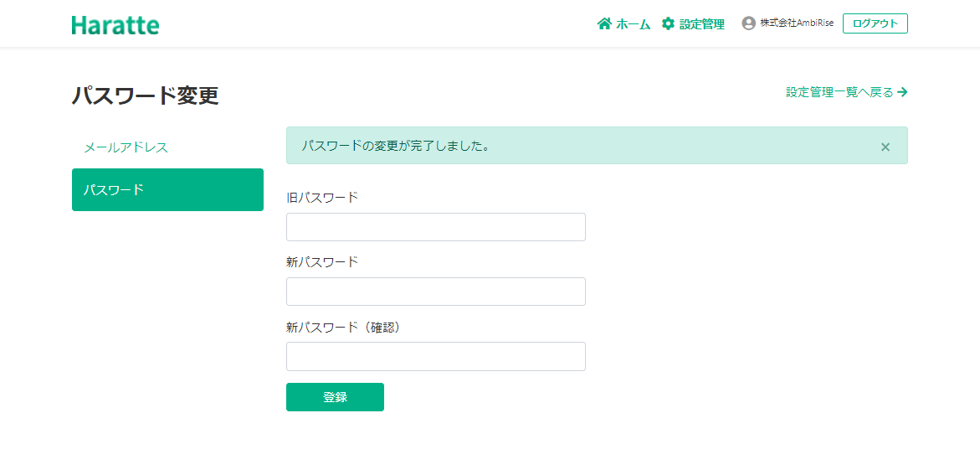
Task: Select the パスワード sidebar tab
Action: click(x=167, y=189)
